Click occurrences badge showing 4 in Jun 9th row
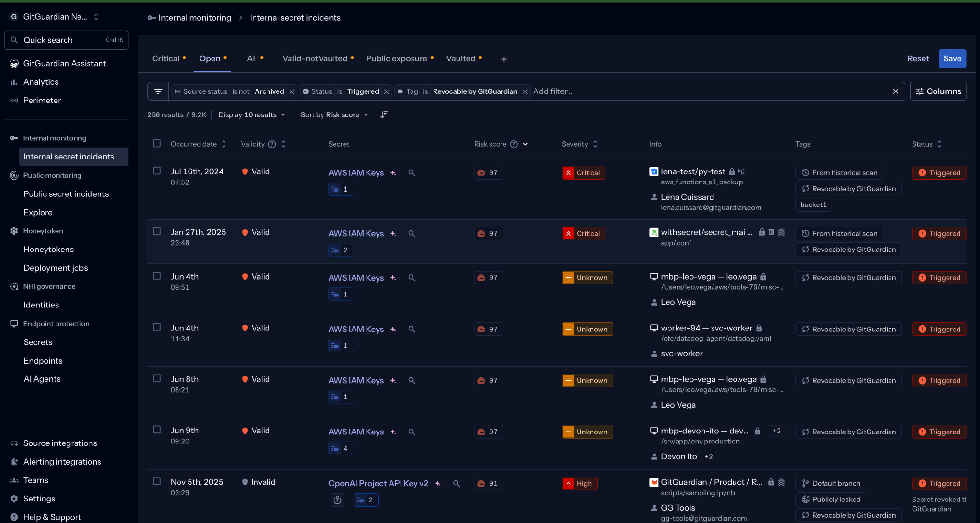 pyautogui.click(x=340, y=448)
